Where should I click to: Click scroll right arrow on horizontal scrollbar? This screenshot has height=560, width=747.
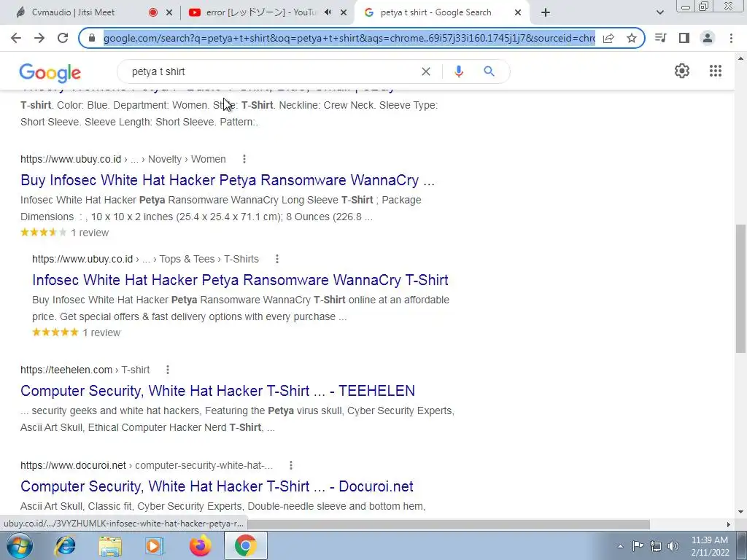[x=729, y=524]
